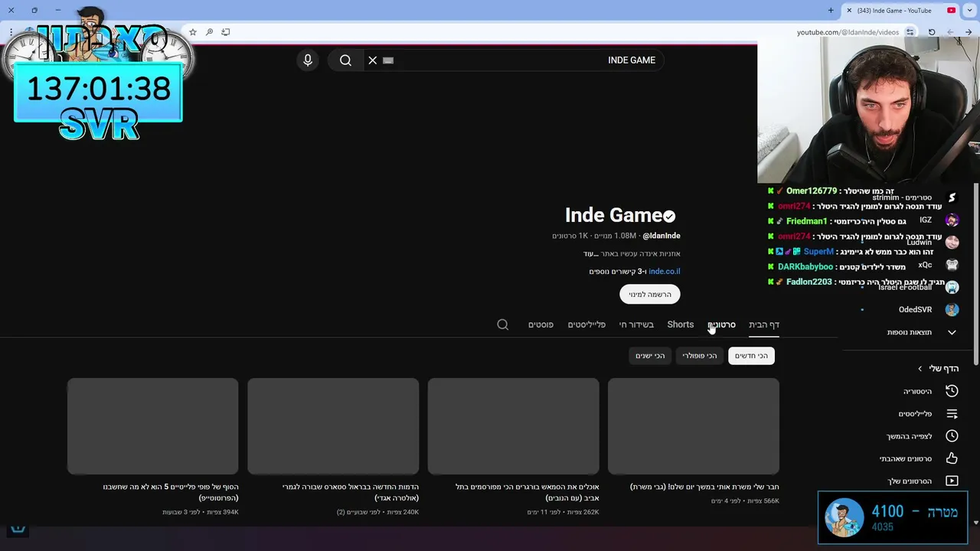Switch to the סרטונים channel tab

point(722,324)
